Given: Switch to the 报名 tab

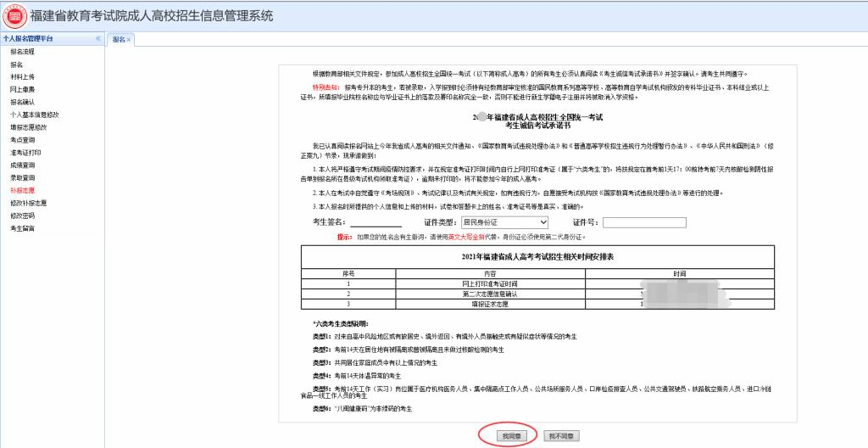Looking at the screenshot, I should tap(119, 40).
